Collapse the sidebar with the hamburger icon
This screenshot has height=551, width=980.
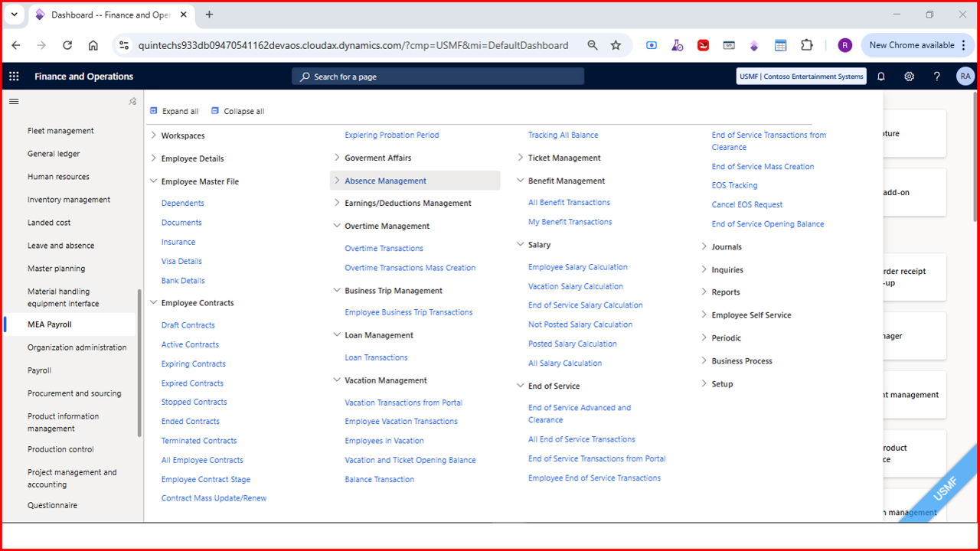13,101
